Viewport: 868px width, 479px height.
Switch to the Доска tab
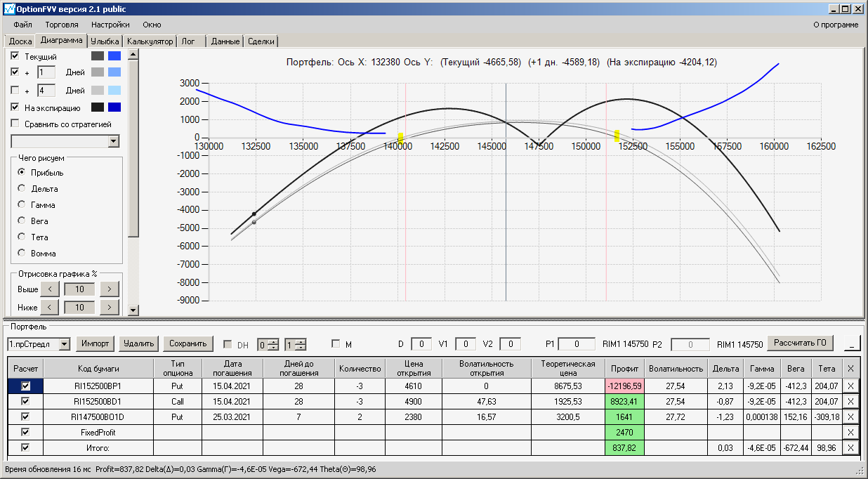click(20, 41)
